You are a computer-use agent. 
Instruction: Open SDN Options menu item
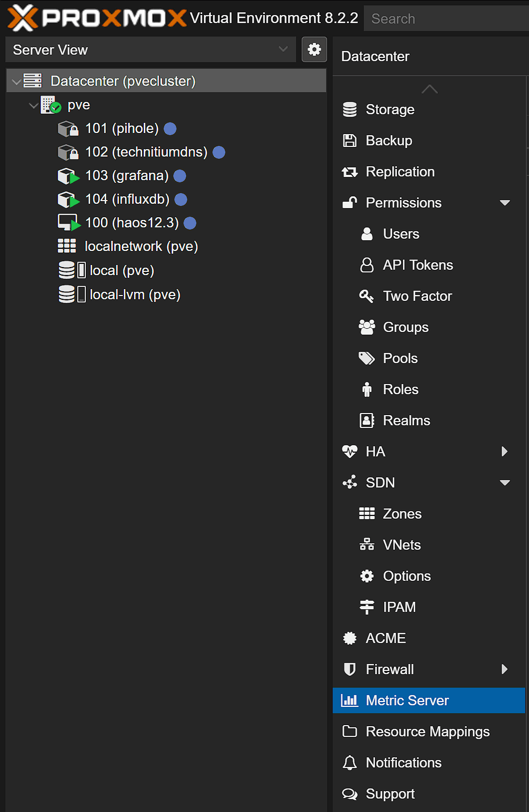pyautogui.click(x=429, y=576)
